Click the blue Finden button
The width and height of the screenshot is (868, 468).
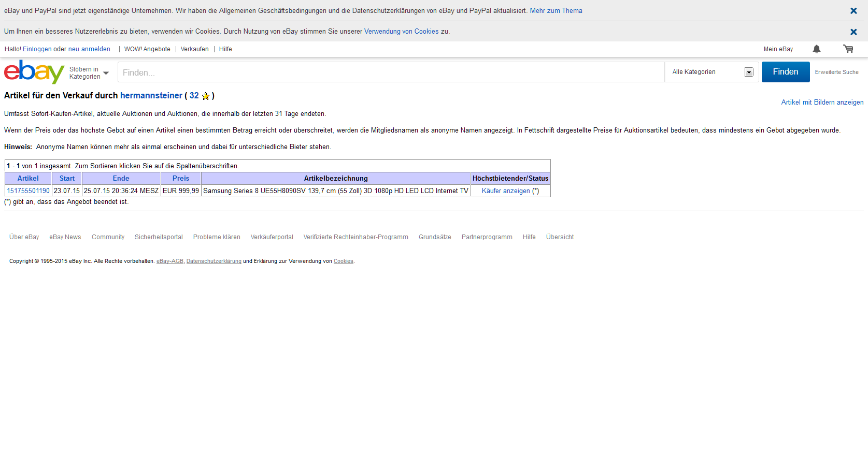(x=786, y=72)
